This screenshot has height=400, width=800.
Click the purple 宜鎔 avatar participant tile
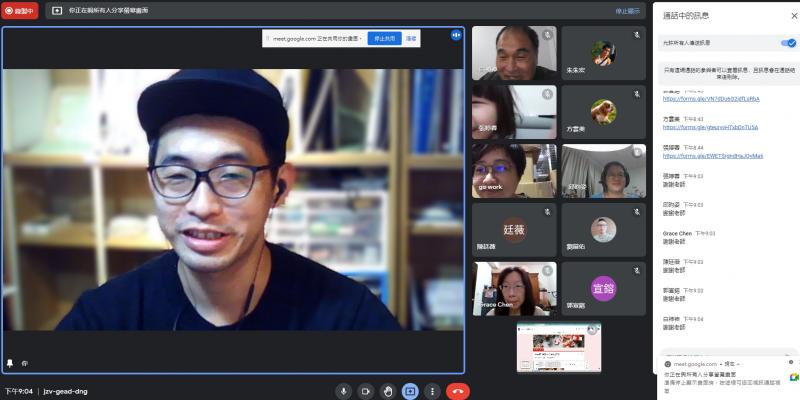click(603, 288)
